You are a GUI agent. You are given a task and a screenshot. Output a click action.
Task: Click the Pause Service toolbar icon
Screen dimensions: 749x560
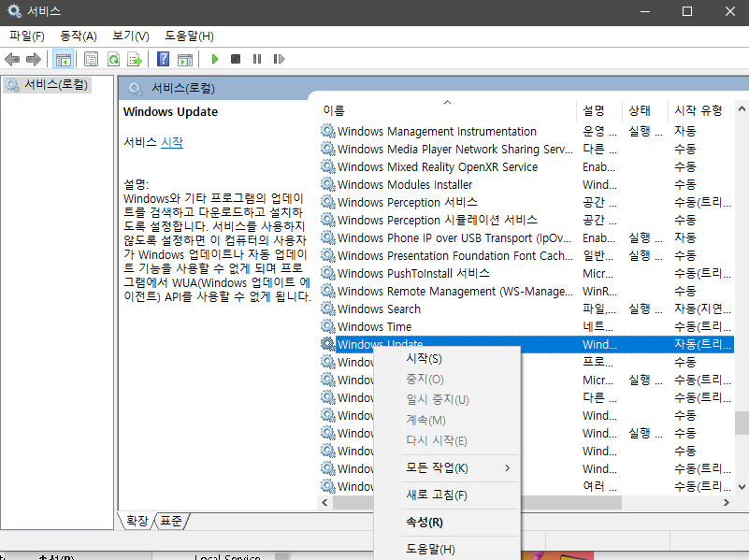[257, 59]
